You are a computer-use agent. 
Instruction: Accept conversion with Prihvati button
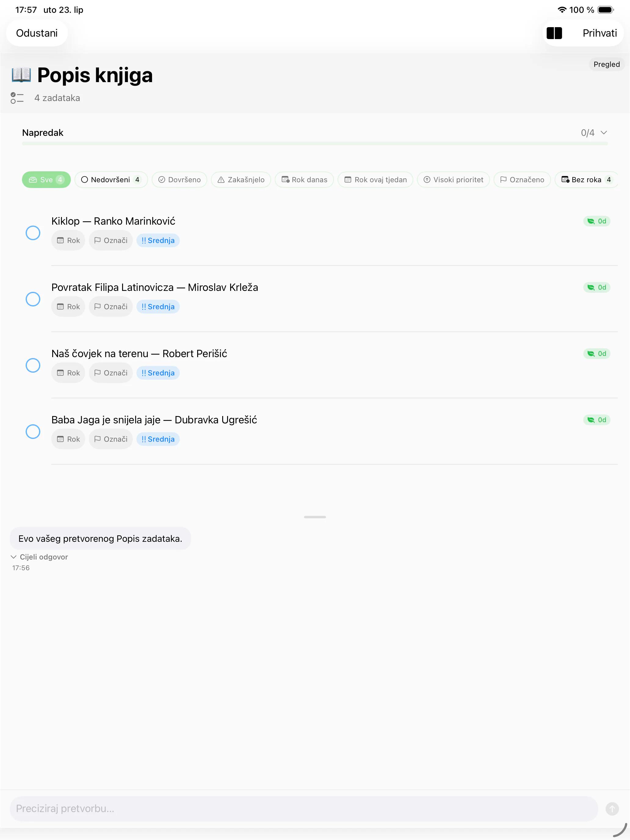599,33
